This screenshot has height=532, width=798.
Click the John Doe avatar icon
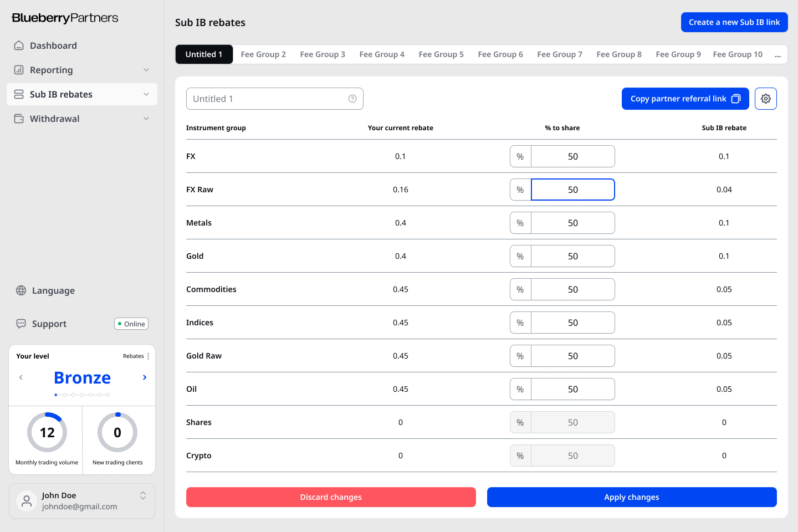[x=26, y=501]
